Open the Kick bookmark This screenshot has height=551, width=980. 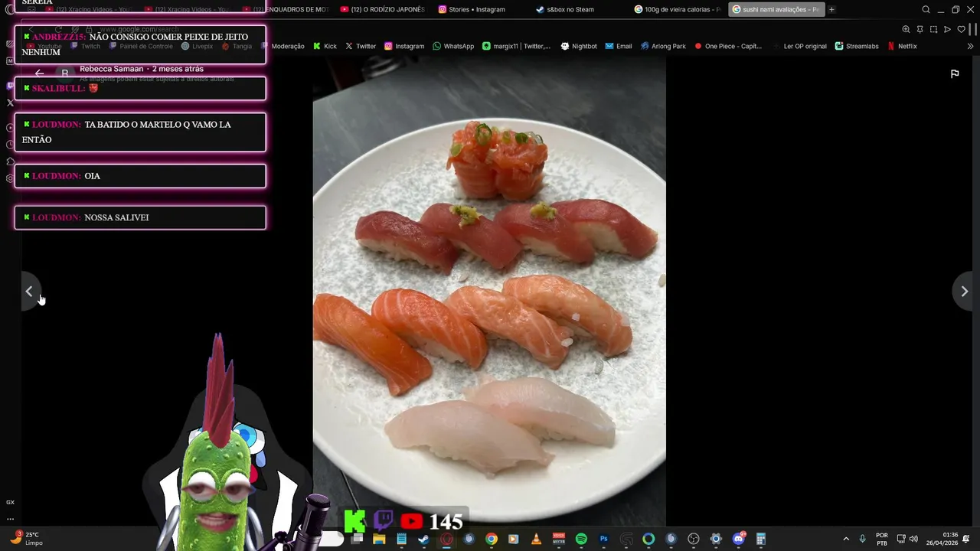(325, 46)
